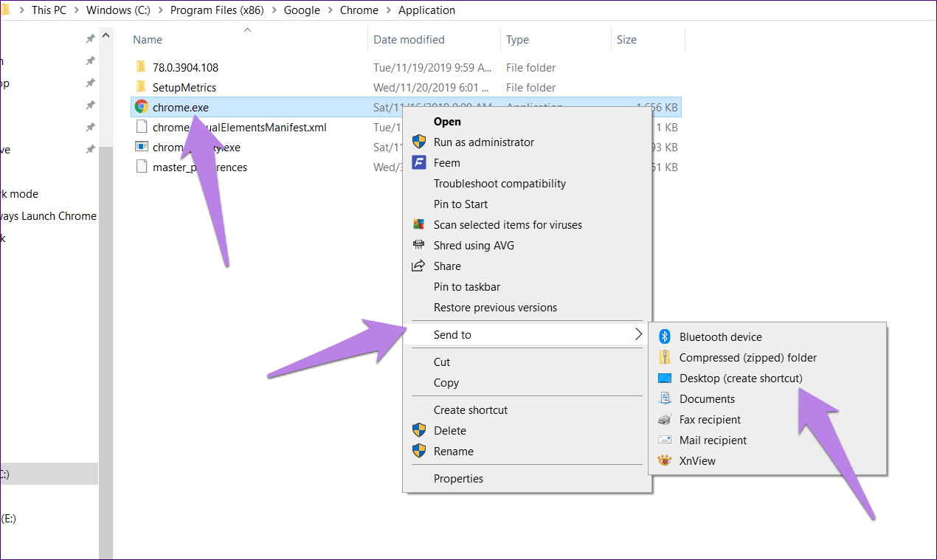Click the XnView eye icon

665,460
